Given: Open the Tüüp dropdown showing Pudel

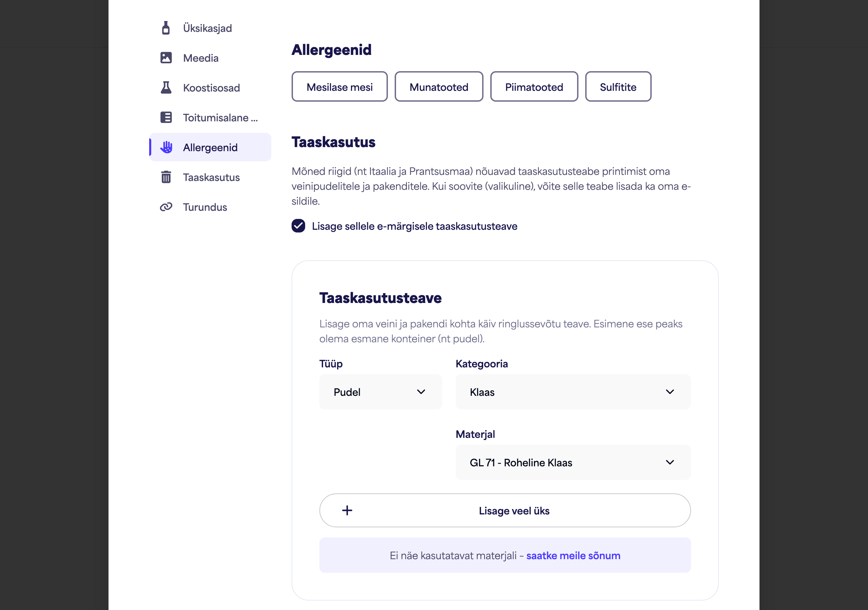Looking at the screenshot, I should [x=380, y=392].
